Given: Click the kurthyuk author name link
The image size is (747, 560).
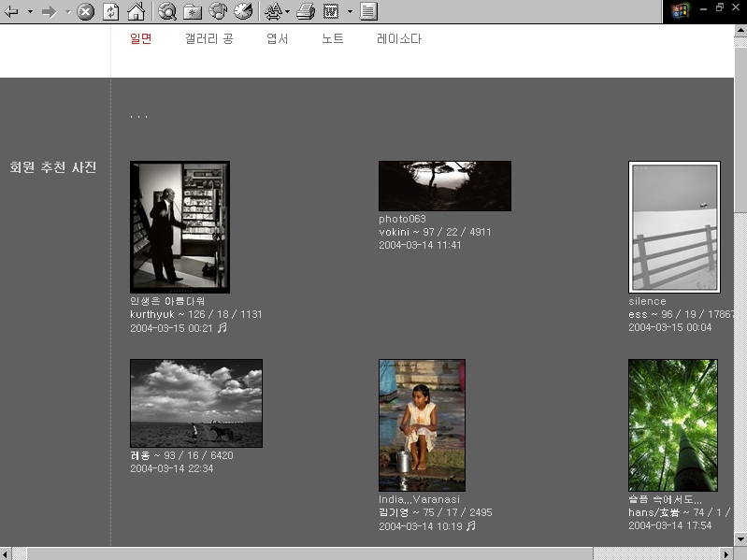Looking at the screenshot, I should 152,315.
